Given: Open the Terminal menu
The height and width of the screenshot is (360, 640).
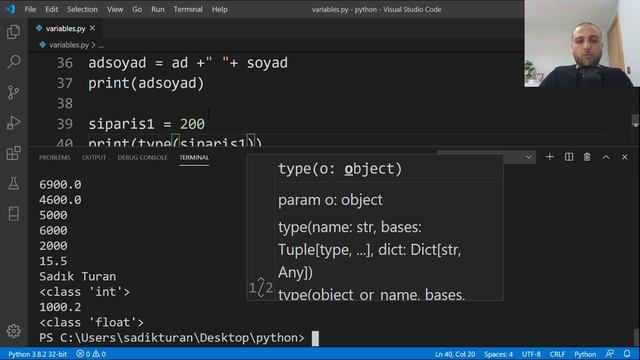Looking at the screenshot, I should pos(188,9).
